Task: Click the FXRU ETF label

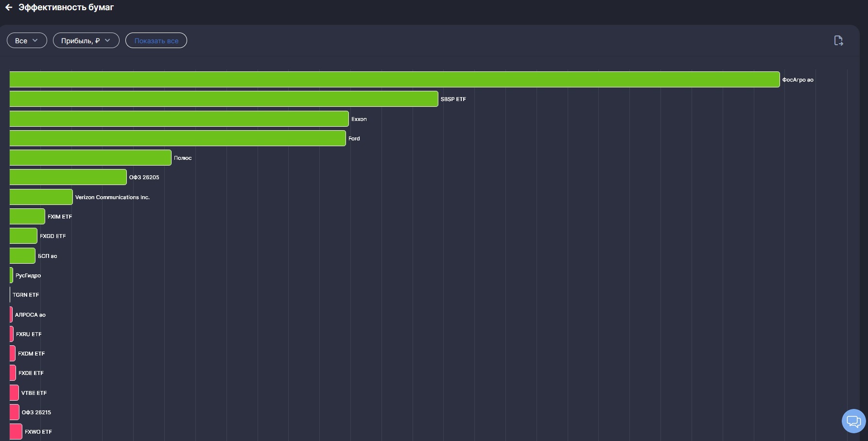Action: click(x=29, y=334)
